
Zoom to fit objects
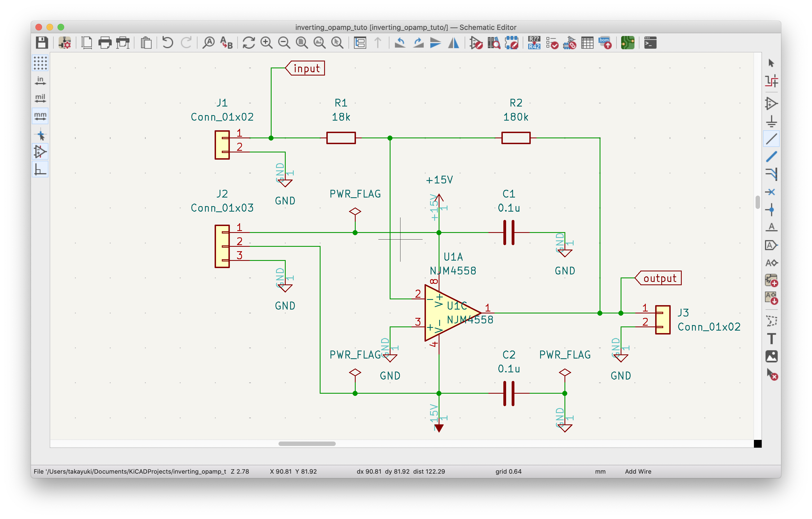pos(320,43)
